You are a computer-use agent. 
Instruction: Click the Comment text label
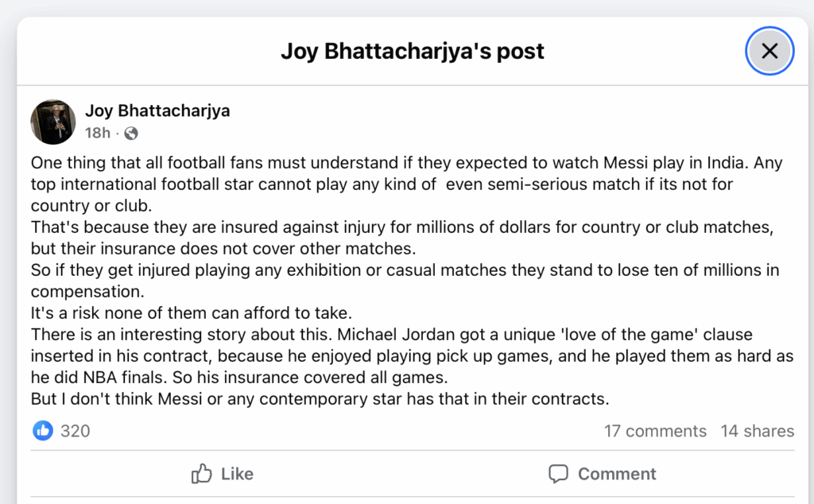click(x=617, y=474)
